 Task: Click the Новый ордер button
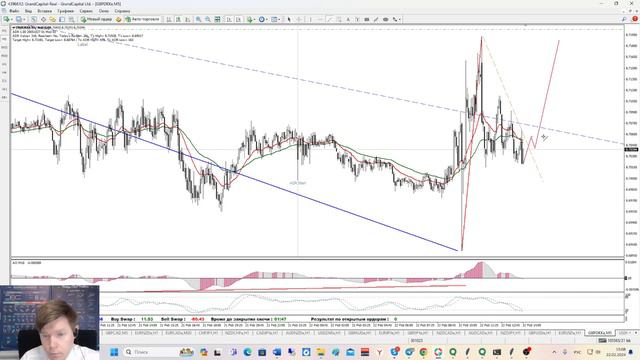tap(96, 19)
